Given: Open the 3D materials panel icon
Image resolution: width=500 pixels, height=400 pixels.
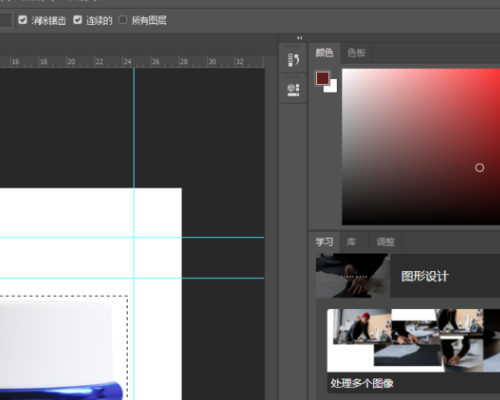Looking at the screenshot, I should [293, 90].
